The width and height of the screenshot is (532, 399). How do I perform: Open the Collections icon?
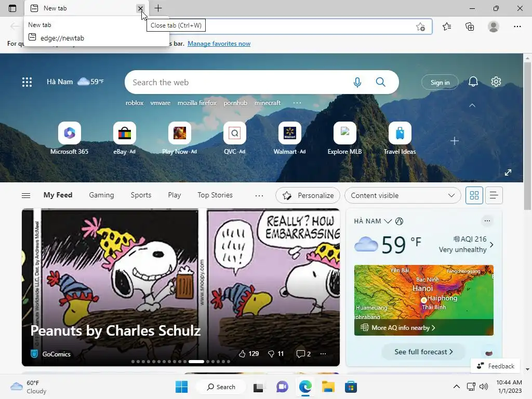click(x=470, y=26)
